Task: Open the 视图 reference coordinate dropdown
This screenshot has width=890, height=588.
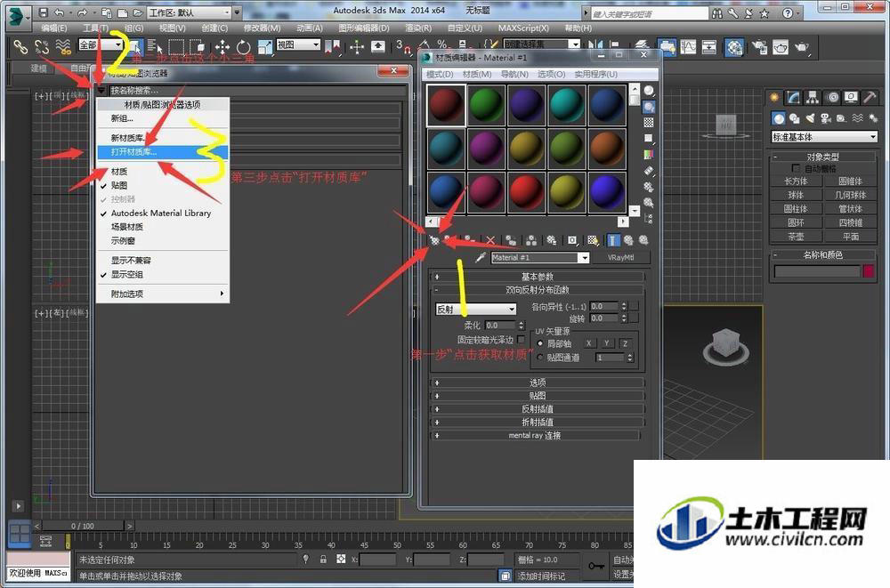Action: pyautogui.click(x=298, y=44)
